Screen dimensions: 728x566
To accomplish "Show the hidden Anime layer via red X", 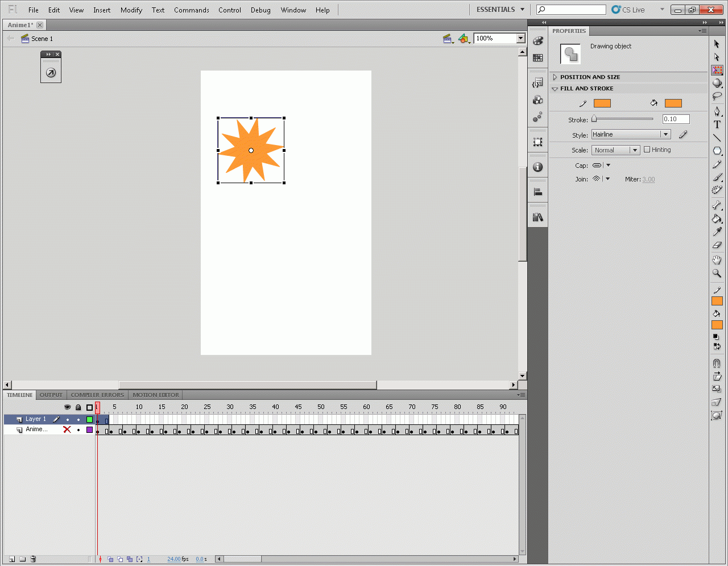I will coord(67,429).
